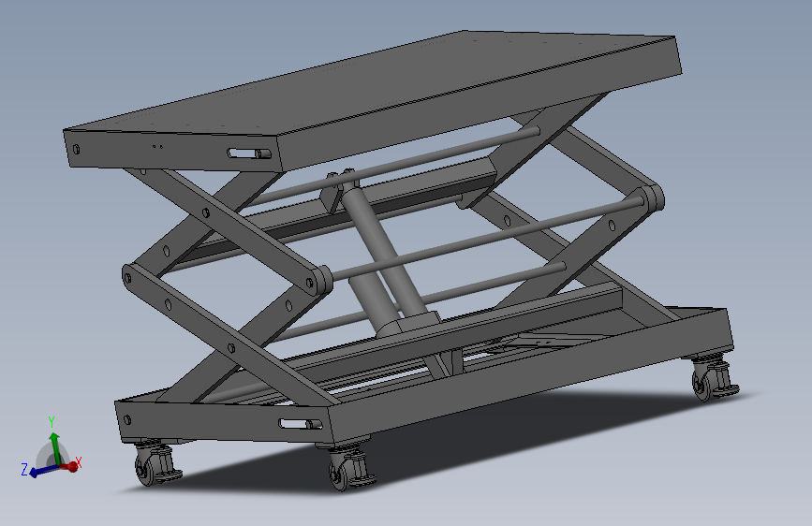Viewport: 812px width, 526px height.
Task: Select the handle slot on the top platform
Action: coord(249,153)
